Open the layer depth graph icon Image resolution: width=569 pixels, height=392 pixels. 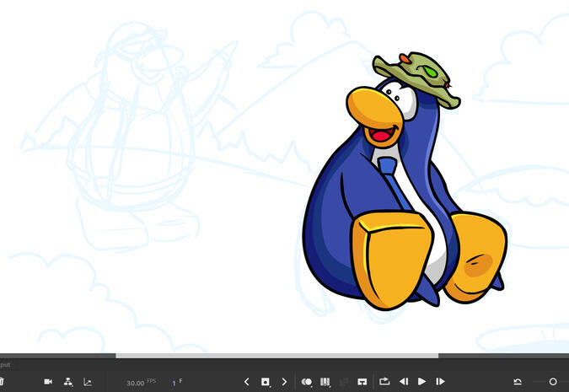tap(88, 382)
